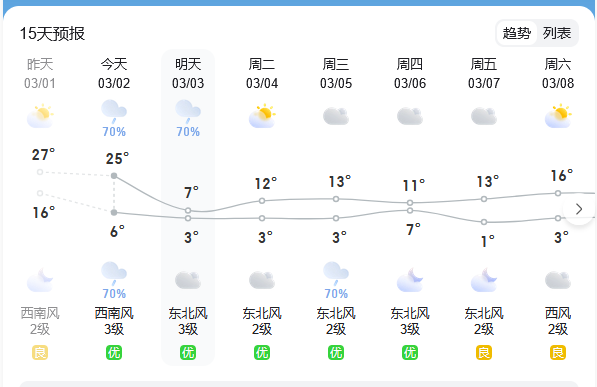Click today's daytime rain cloud icon
This screenshot has width=597, height=387.
(x=114, y=109)
